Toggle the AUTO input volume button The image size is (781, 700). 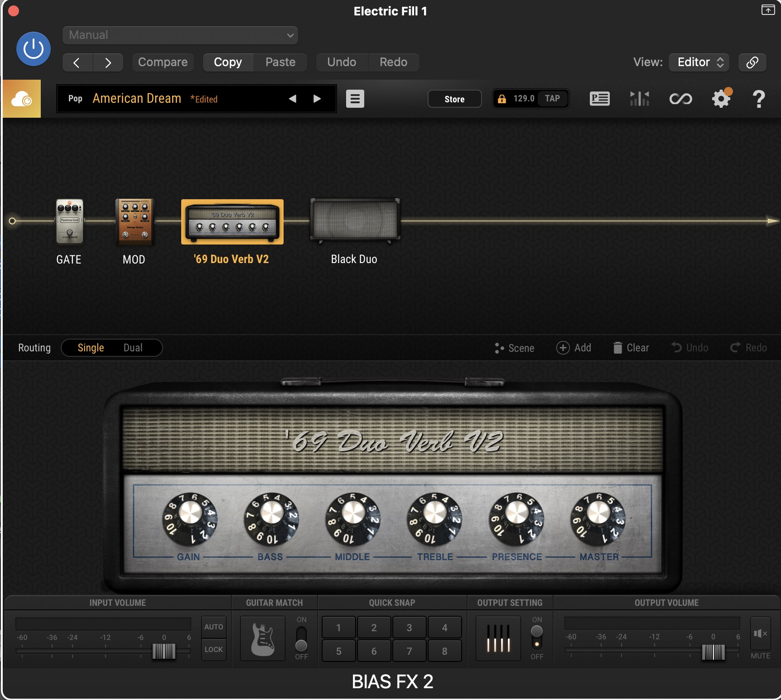click(214, 627)
